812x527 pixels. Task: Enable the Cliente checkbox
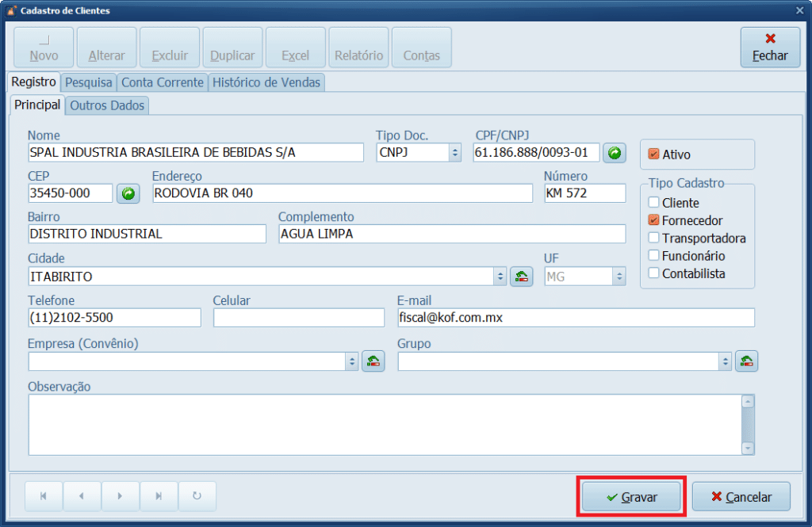[x=653, y=203]
